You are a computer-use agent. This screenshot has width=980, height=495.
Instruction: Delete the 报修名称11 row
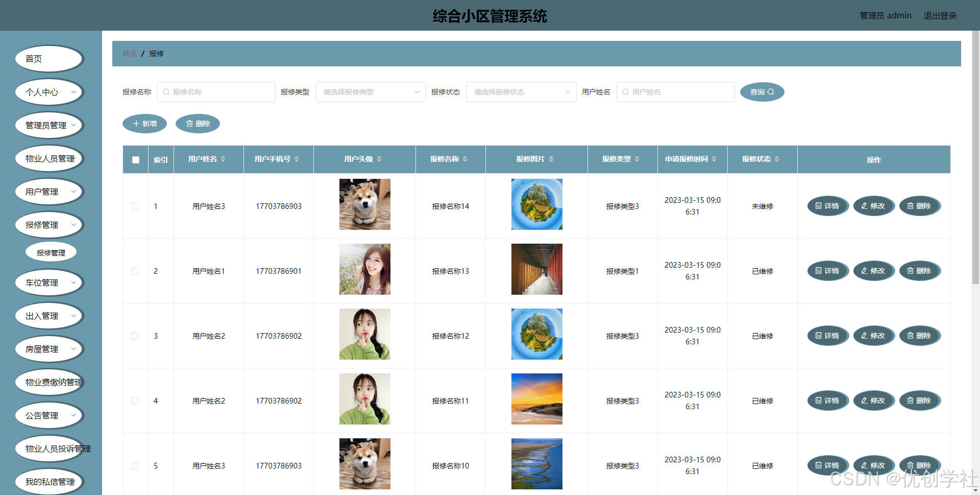tap(919, 400)
